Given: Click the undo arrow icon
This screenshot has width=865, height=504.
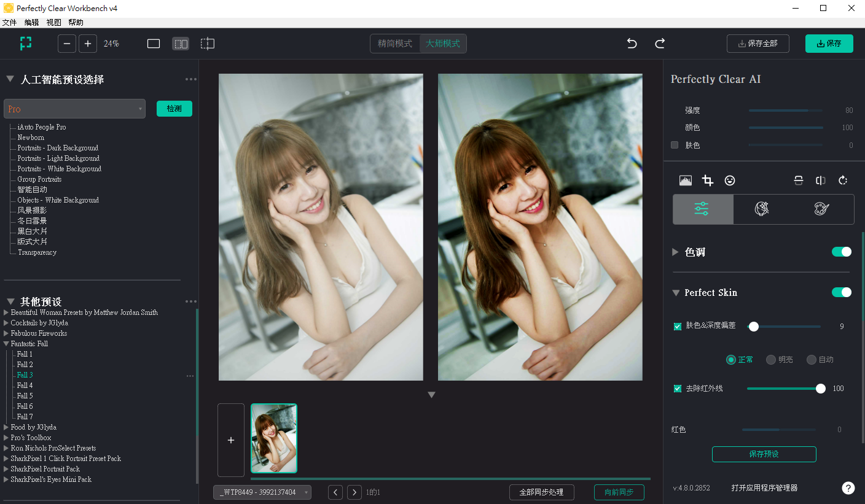Looking at the screenshot, I should pos(632,44).
